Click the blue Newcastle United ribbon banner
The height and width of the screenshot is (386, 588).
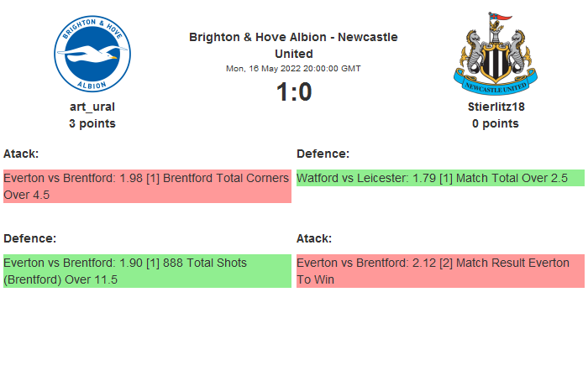(495, 86)
